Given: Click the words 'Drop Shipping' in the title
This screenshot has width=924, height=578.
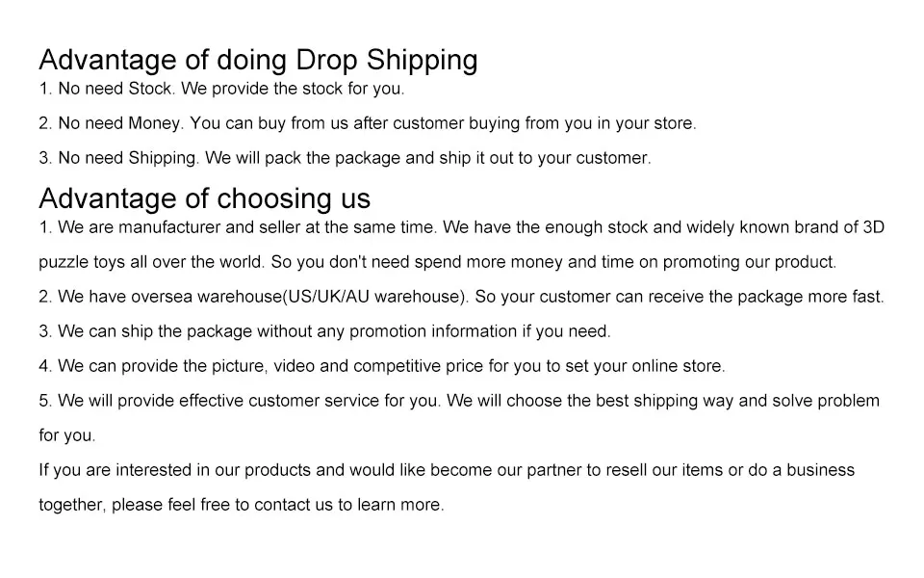Looking at the screenshot, I should 387,60.
